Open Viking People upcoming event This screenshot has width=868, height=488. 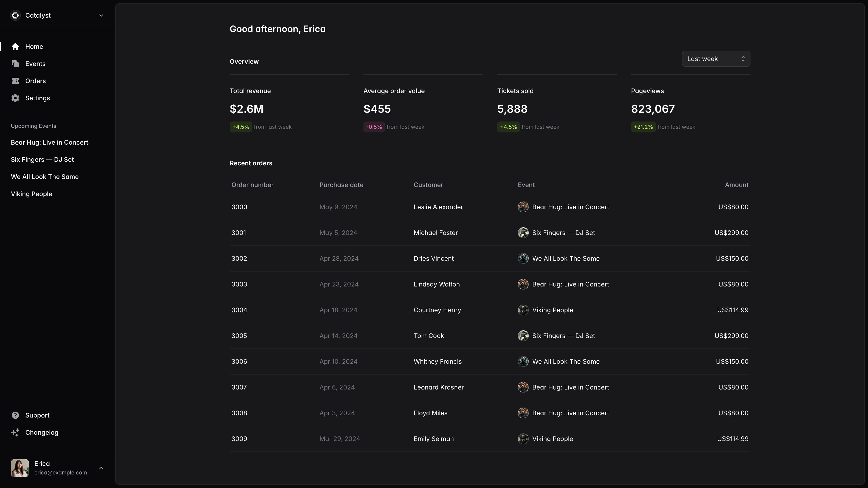click(x=31, y=194)
